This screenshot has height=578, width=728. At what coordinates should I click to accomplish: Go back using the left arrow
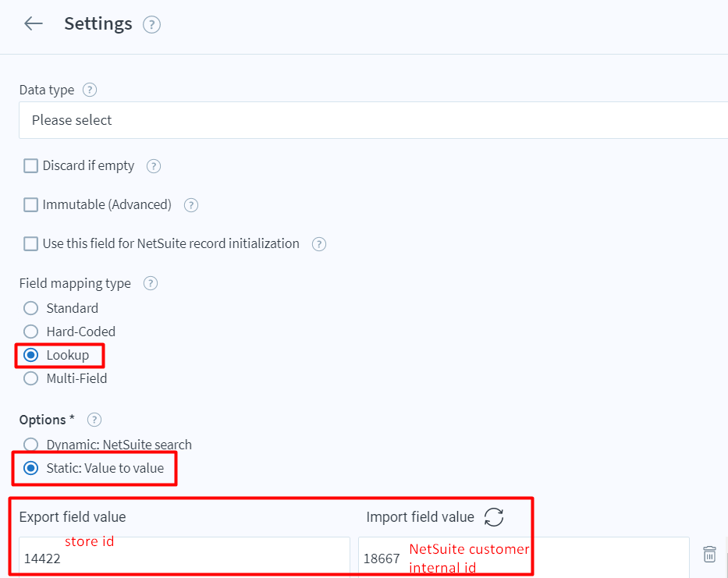click(x=34, y=23)
